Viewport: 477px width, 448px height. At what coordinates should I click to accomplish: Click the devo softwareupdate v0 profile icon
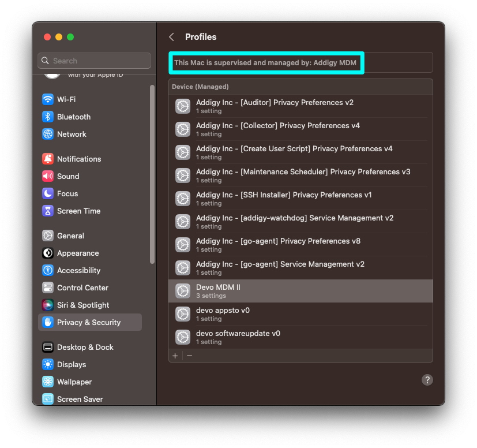pos(183,337)
